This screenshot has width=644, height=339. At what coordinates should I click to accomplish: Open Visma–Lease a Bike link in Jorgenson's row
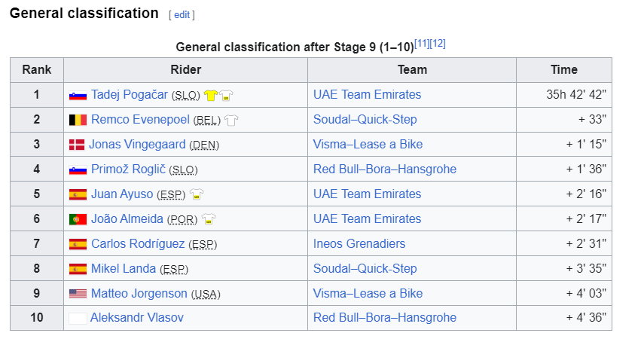point(368,293)
